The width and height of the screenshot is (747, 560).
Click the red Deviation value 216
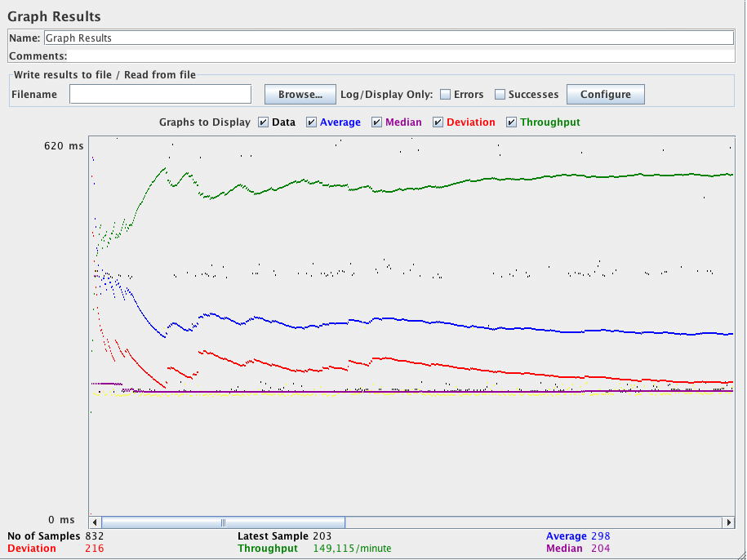[x=94, y=548]
